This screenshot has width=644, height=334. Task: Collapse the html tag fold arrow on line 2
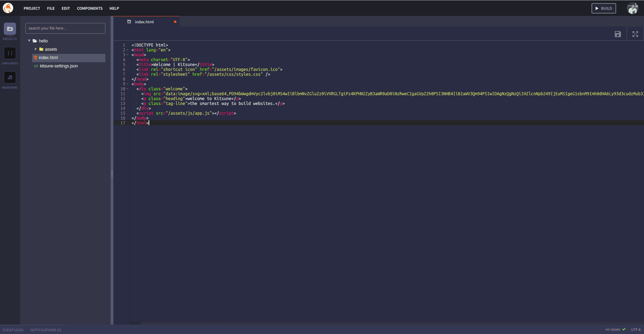pyautogui.click(x=127, y=50)
